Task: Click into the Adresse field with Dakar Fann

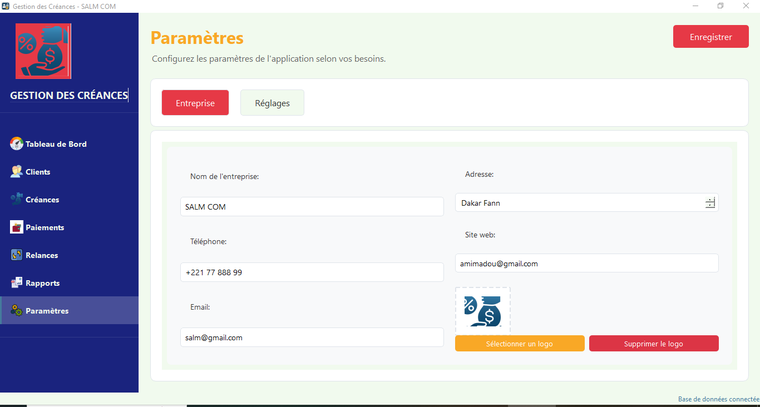Action: (x=586, y=203)
